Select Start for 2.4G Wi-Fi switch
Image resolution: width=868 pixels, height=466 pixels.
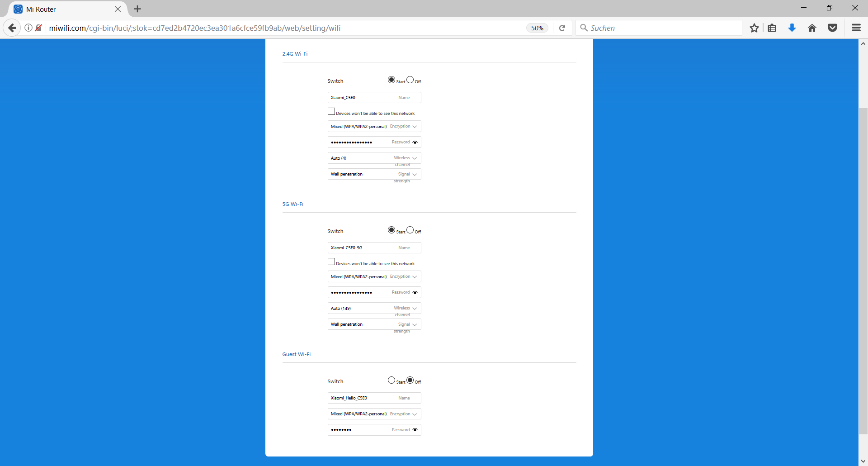(x=392, y=80)
